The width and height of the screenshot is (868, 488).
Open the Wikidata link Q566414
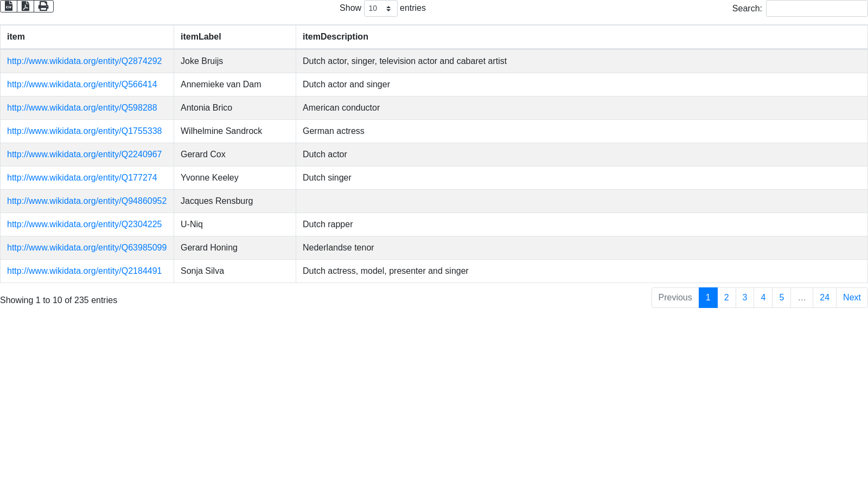[x=82, y=85]
